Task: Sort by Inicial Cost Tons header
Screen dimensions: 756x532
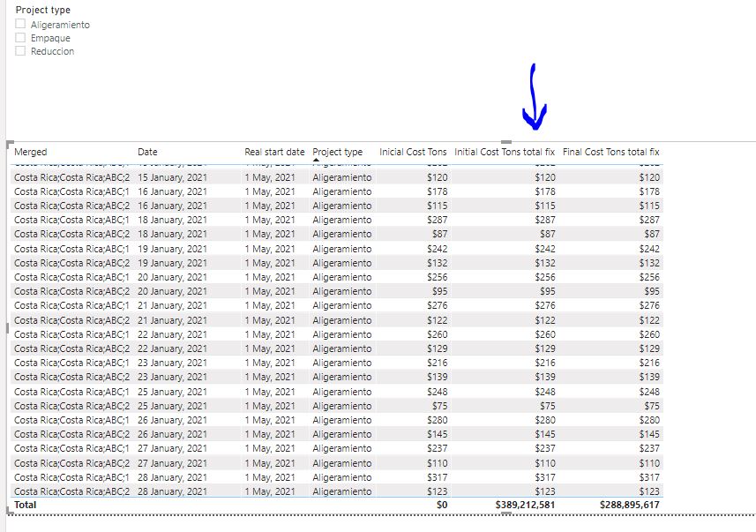Action: pos(413,152)
